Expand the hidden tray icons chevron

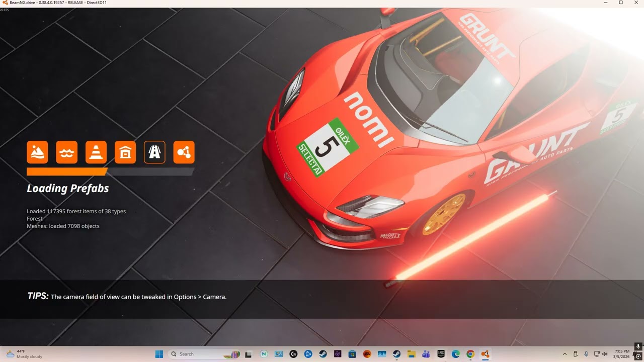coord(565,354)
